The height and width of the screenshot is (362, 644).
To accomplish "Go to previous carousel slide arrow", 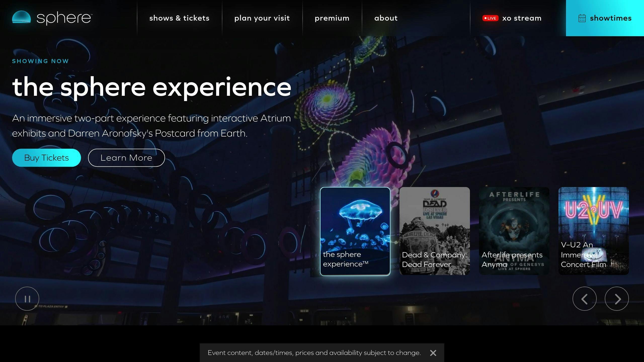I will [584, 299].
